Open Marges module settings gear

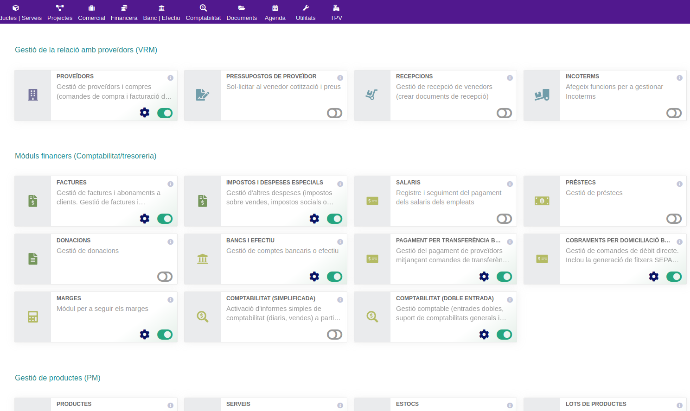144,334
